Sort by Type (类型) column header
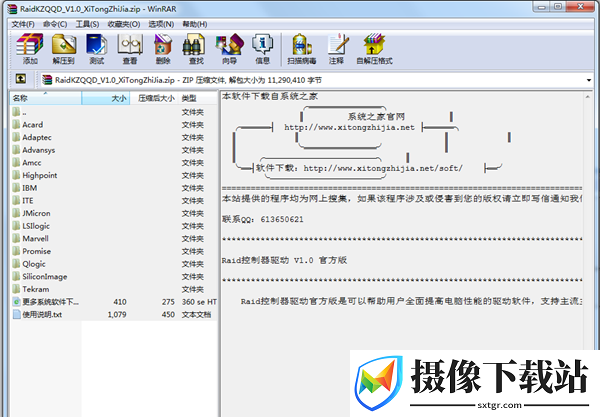The width and height of the screenshot is (600, 417). [198, 98]
